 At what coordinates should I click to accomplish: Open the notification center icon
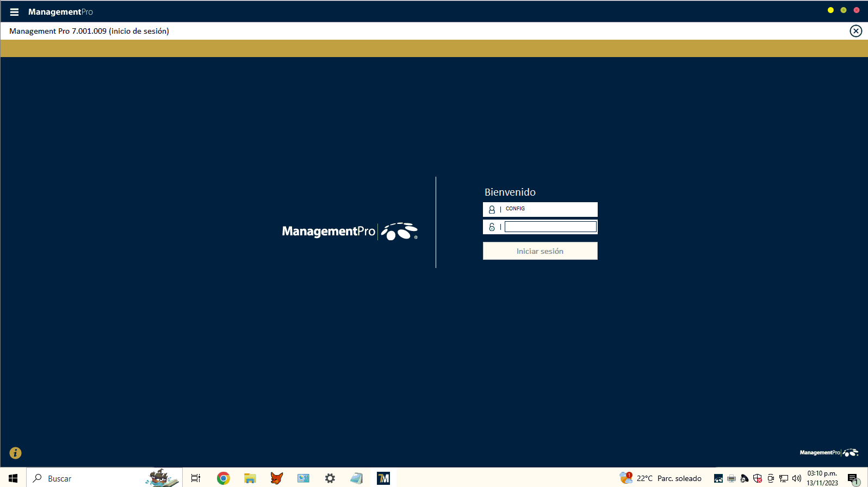pos(852,478)
